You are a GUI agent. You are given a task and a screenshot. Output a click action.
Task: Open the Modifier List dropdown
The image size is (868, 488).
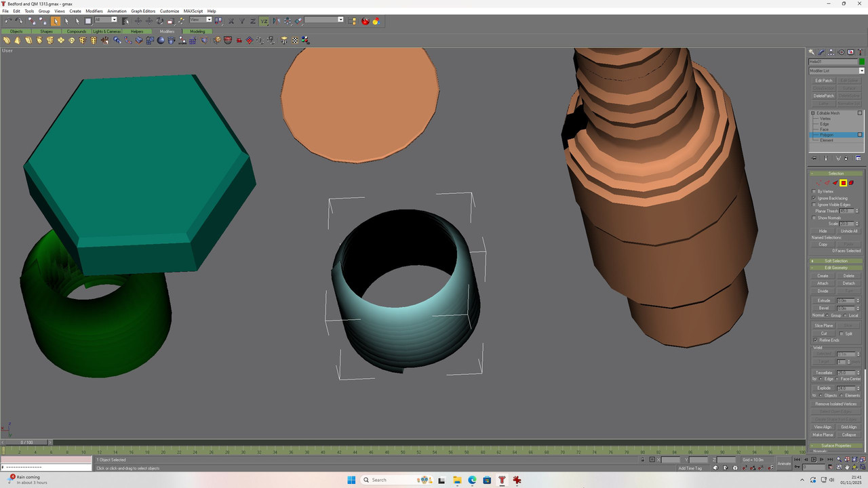tap(837, 70)
